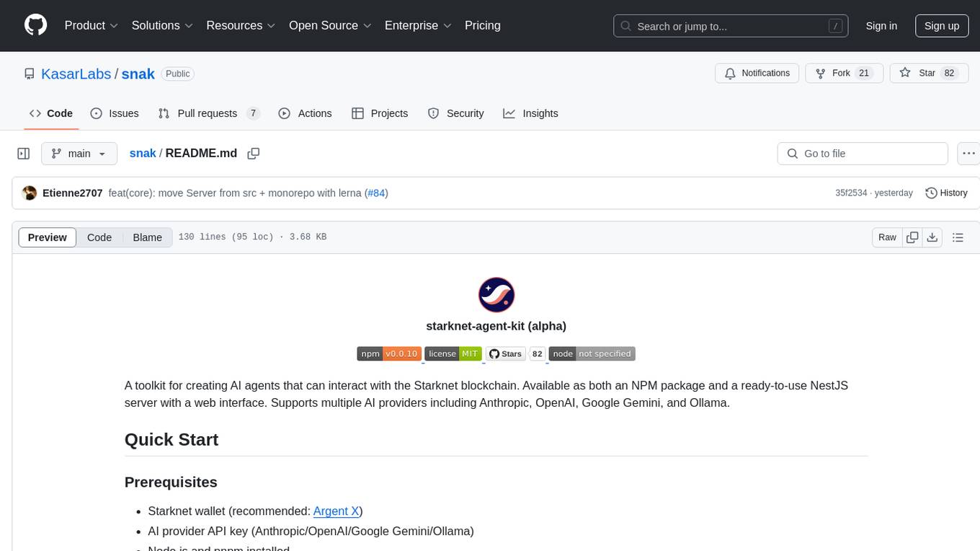Copy raw file contents icon

click(x=912, y=237)
